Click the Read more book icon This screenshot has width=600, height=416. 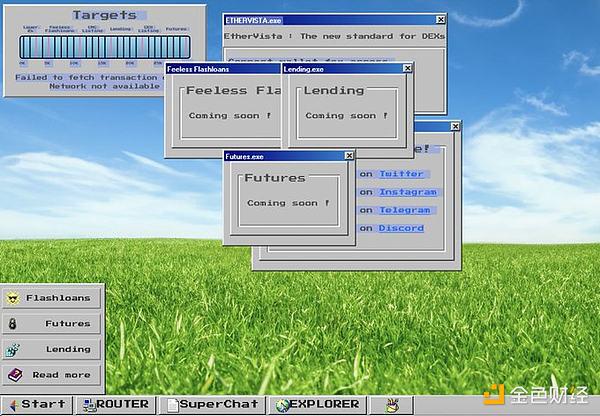(14, 375)
